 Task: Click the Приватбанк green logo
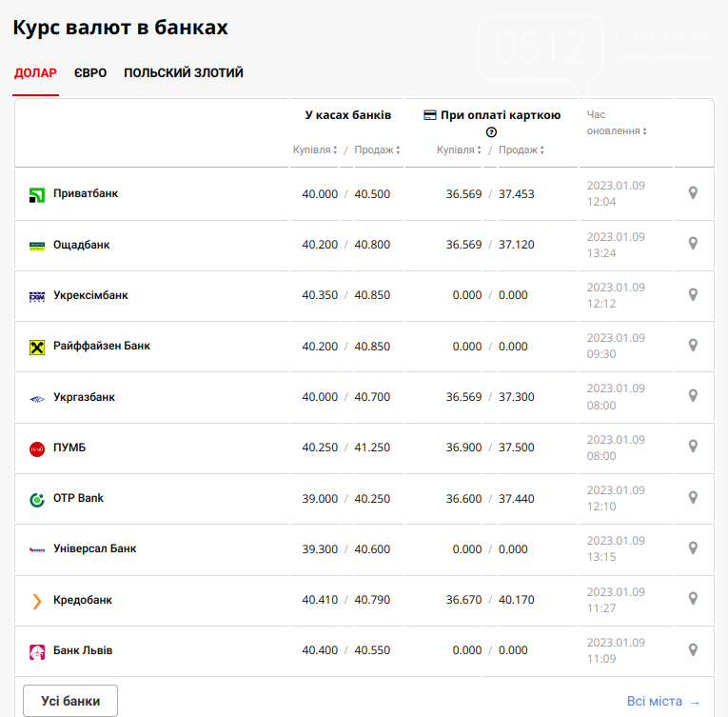point(37,195)
